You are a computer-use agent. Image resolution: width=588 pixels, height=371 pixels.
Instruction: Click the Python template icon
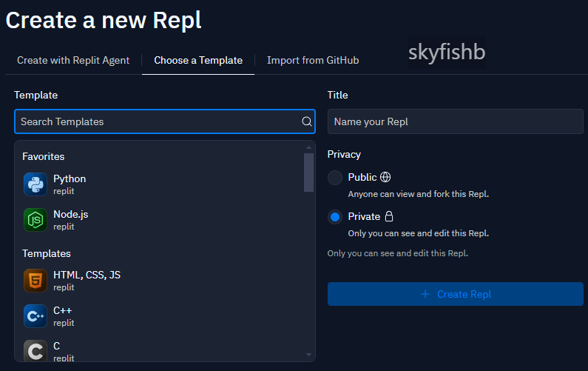pos(36,184)
